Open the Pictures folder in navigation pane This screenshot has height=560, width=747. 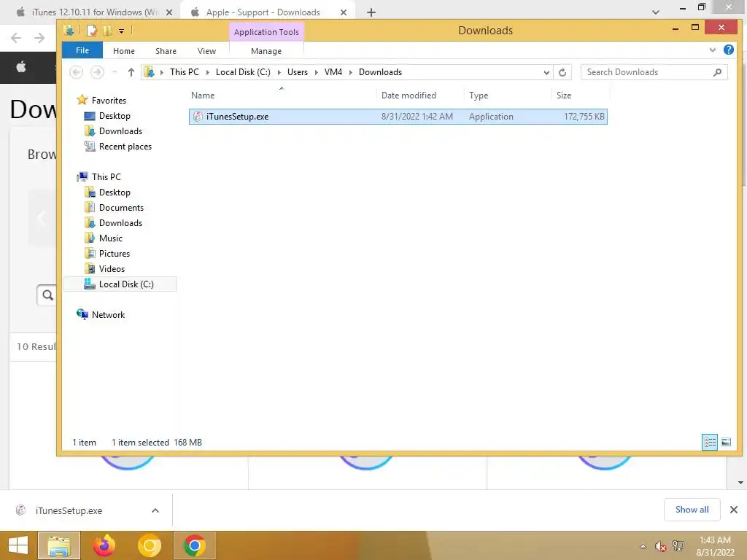pos(115,253)
